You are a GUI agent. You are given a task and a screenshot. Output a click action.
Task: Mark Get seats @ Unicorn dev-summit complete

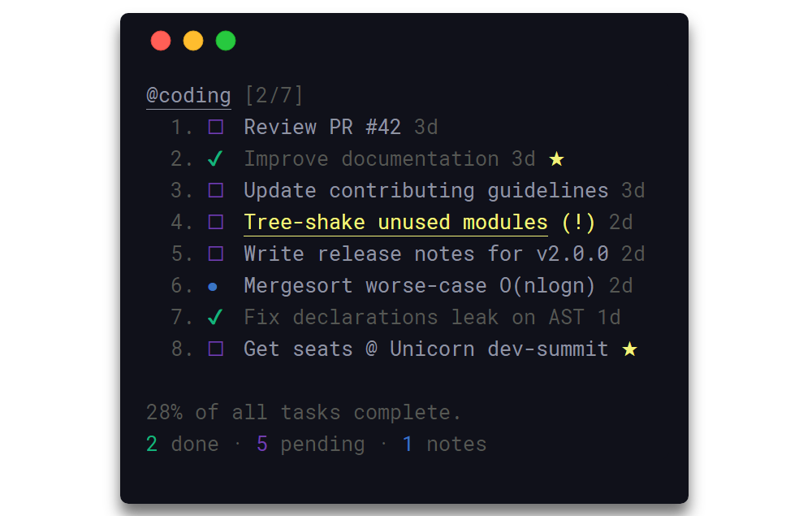click(215, 349)
